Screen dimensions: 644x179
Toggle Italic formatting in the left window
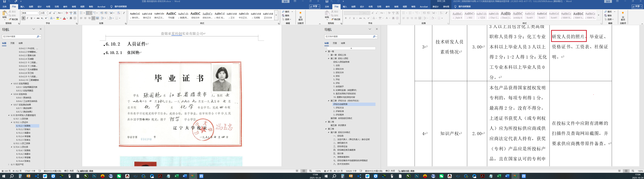tap(27, 18)
